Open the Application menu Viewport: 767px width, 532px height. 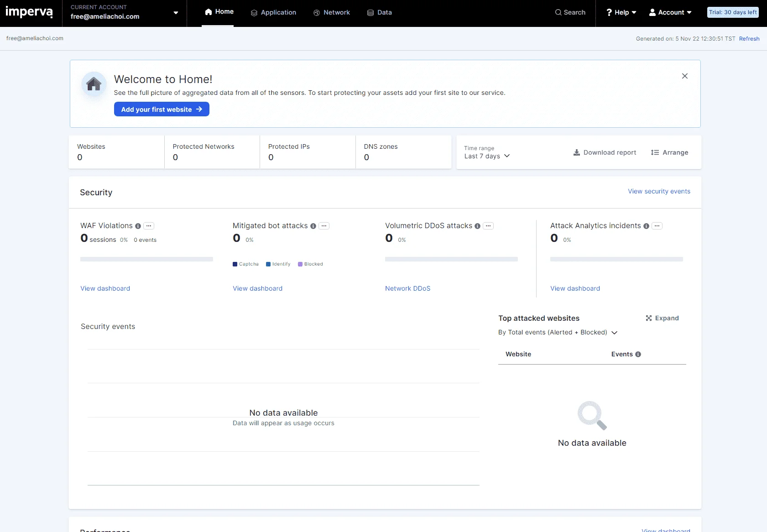coord(273,12)
